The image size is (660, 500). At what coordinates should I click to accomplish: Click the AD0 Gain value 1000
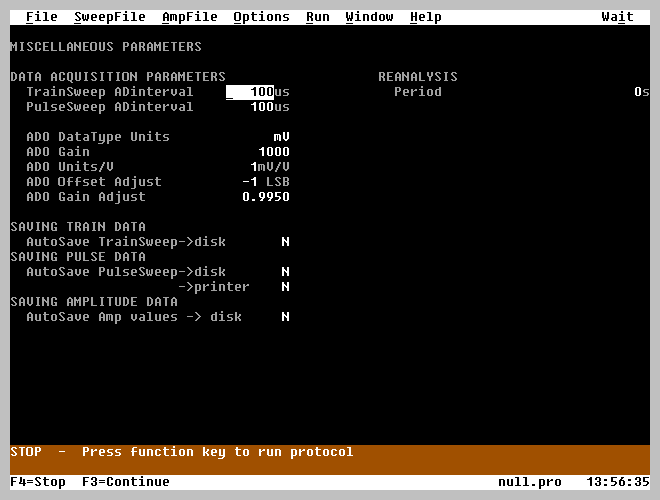click(x=273, y=152)
